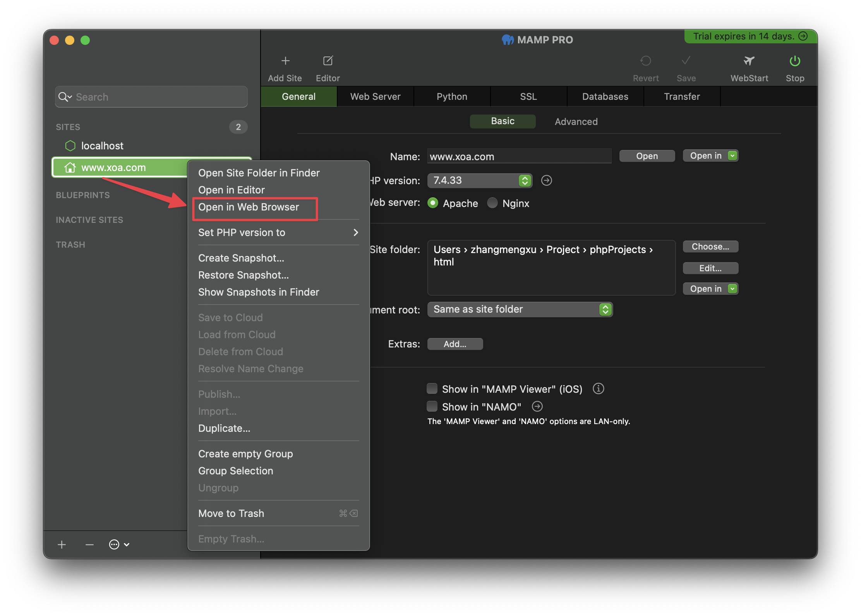Click arrow icon next to PHP version

[546, 180]
